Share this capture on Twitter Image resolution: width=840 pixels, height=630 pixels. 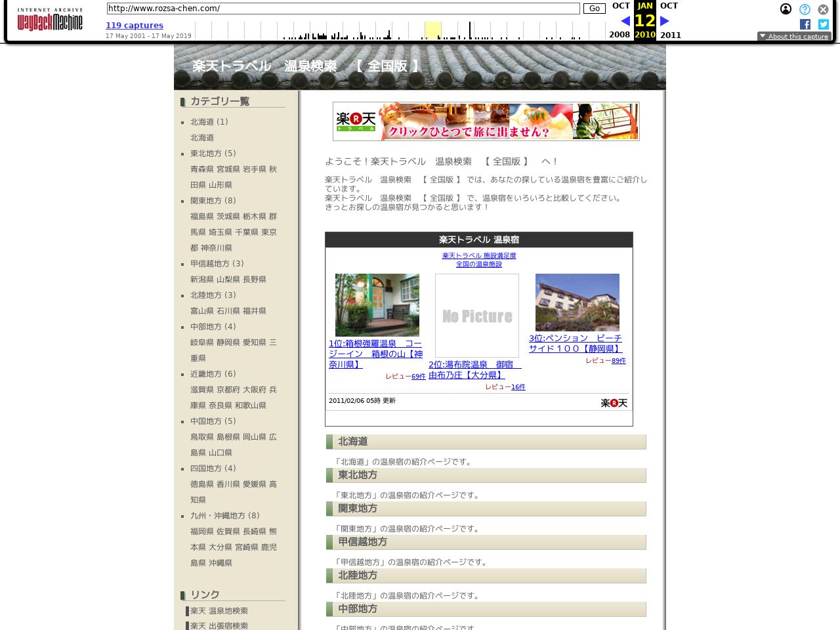[x=823, y=24]
